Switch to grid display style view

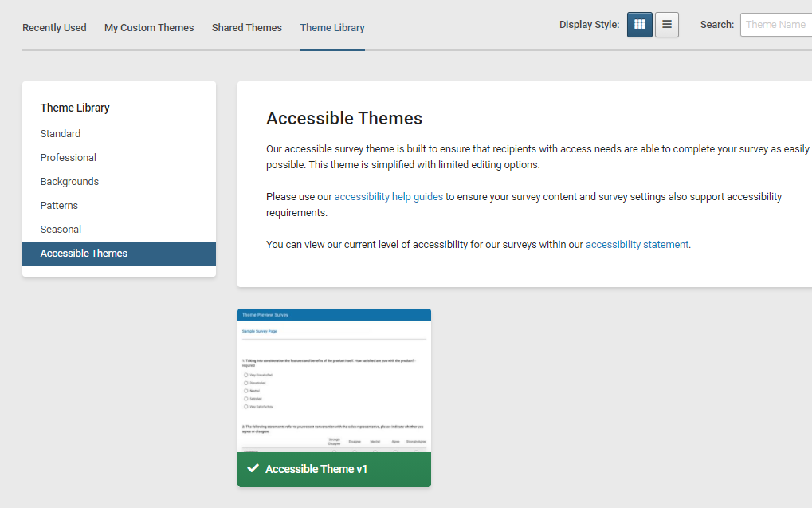tap(639, 25)
